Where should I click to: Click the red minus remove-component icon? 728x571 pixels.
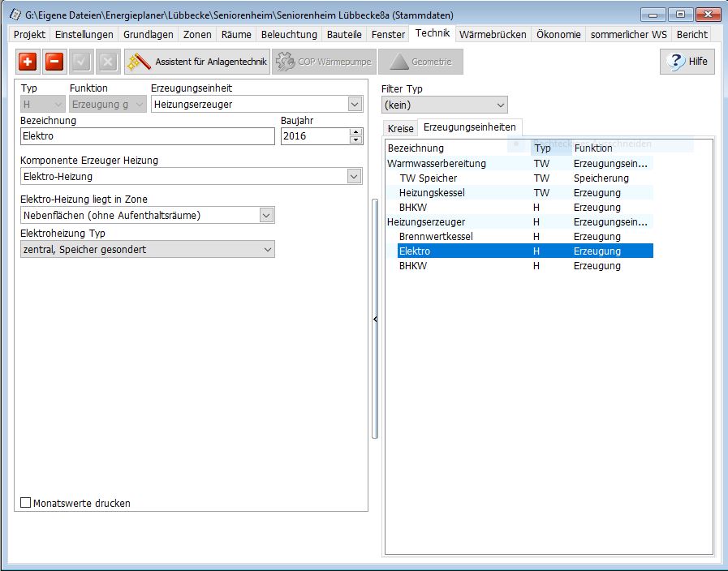[54, 62]
